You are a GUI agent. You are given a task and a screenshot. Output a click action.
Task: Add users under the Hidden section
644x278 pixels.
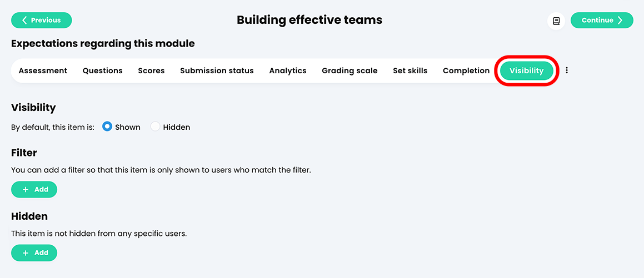34,252
